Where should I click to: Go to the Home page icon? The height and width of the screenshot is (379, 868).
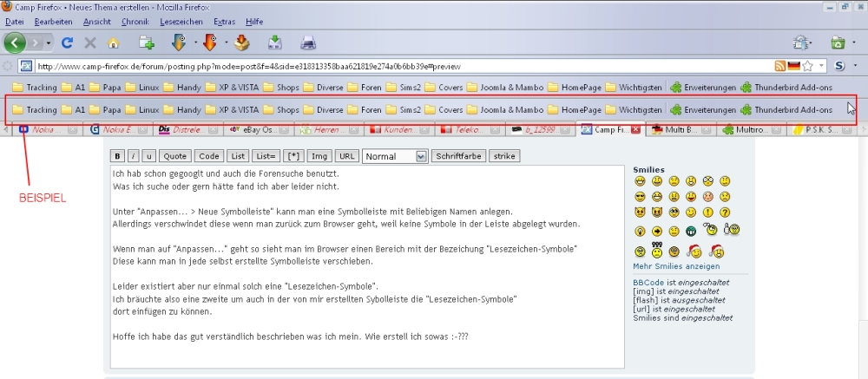click(113, 42)
